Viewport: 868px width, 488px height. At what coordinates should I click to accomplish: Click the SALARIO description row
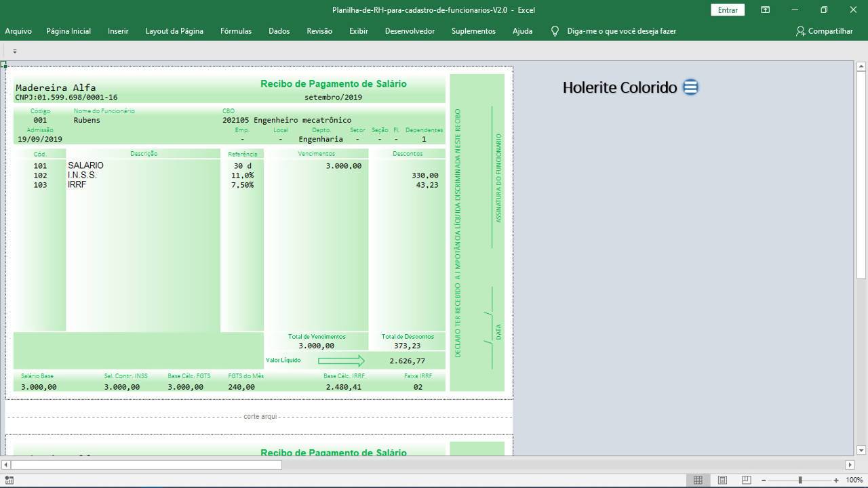tap(85, 165)
